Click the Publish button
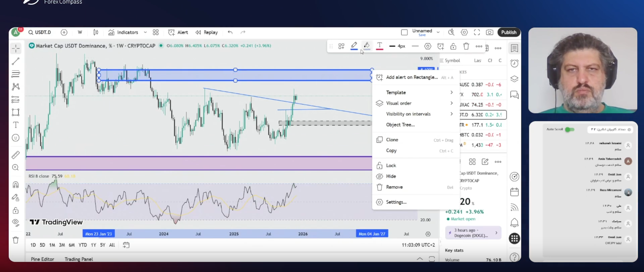Image resolution: width=644 pixels, height=272 pixels. coord(509,32)
